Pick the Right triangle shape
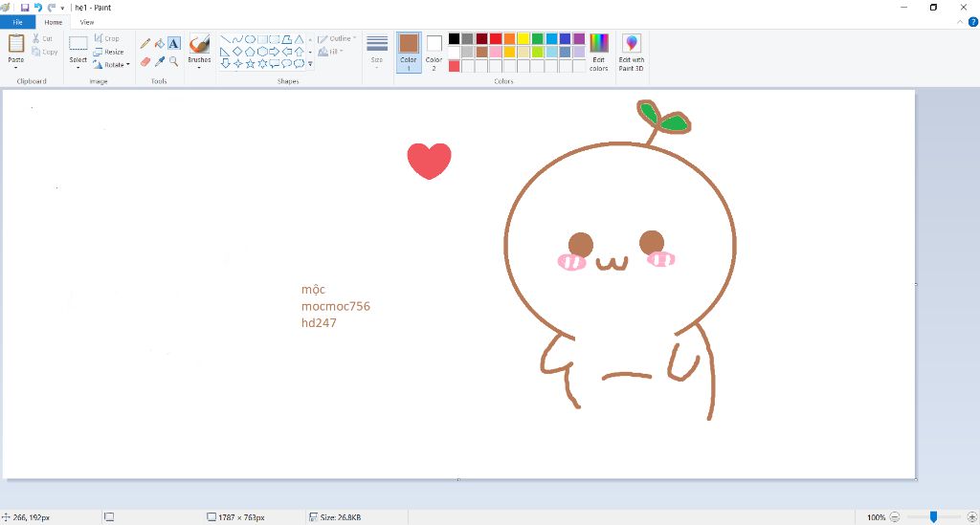 pos(225,52)
